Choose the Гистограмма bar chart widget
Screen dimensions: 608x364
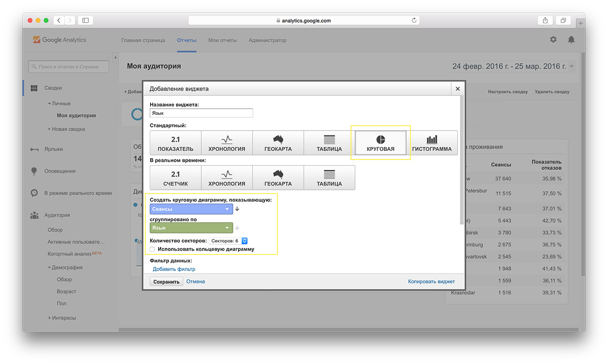coord(432,143)
